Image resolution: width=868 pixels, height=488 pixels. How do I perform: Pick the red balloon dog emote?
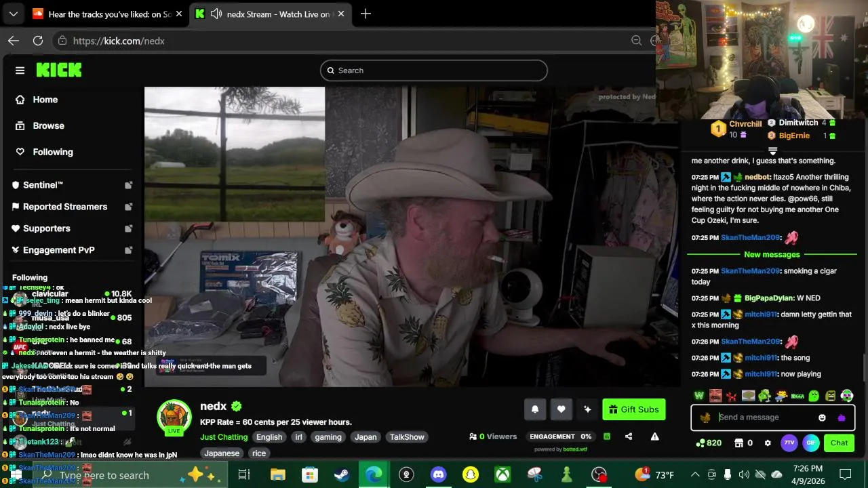(731, 396)
